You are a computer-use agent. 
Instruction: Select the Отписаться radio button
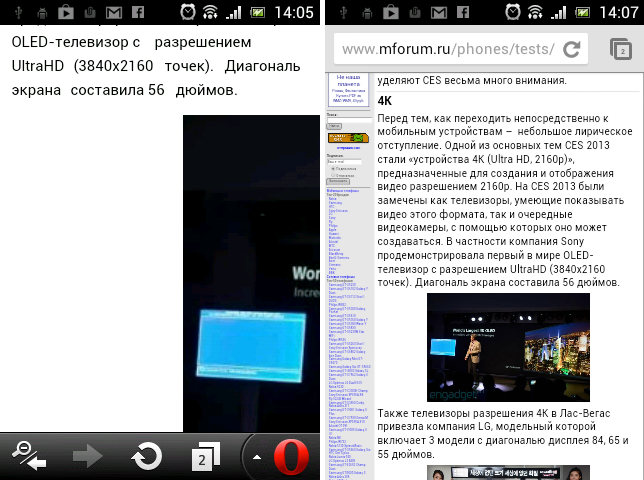(333, 175)
